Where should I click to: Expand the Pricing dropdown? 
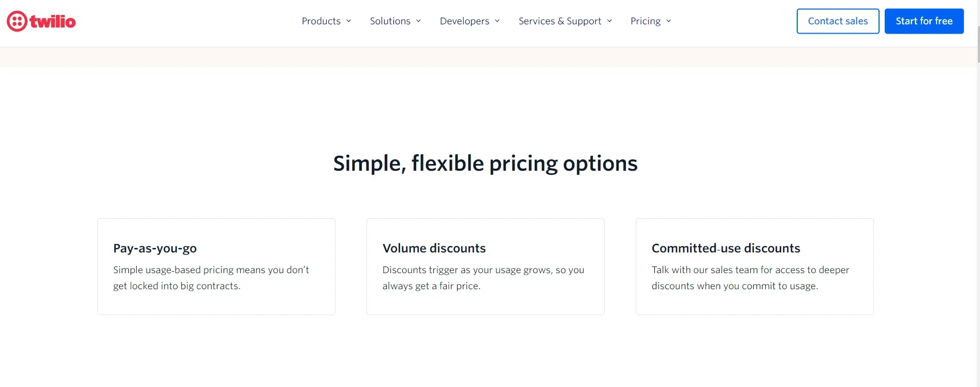pyautogui.click(x=651, y=21)
